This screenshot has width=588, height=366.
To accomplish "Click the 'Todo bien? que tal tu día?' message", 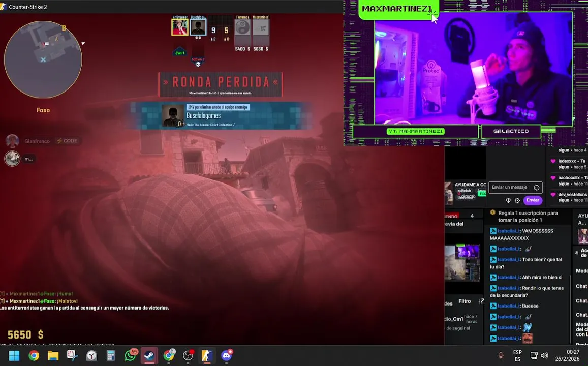I will [526, 263].
